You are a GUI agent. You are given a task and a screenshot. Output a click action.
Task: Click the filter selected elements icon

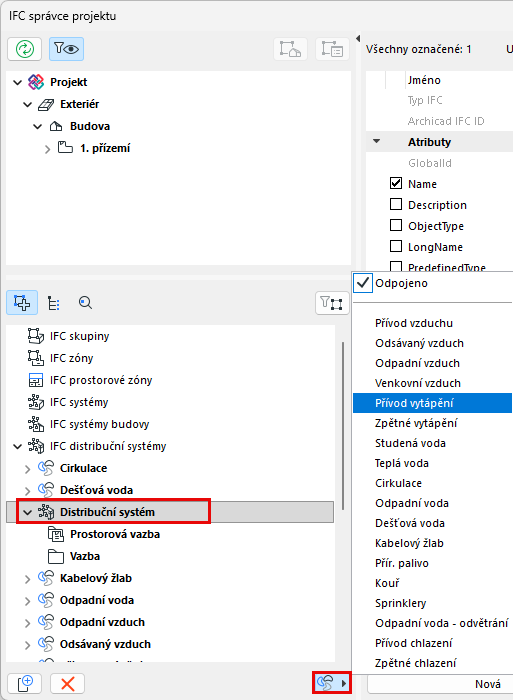(332, 303)
